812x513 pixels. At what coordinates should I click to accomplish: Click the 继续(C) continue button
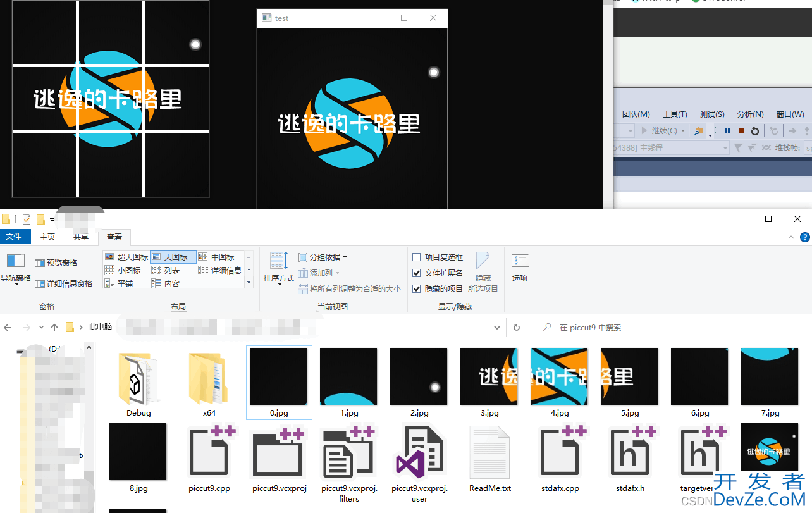click(659, 131)
